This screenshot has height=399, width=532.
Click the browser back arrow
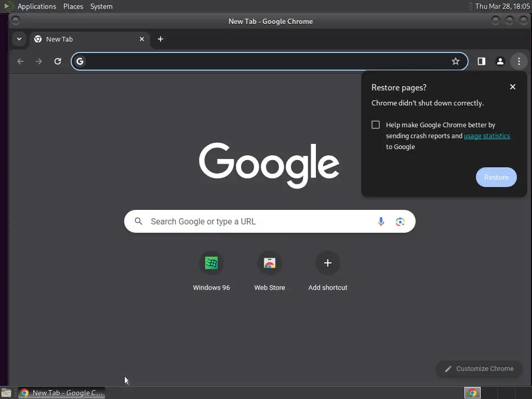pyautogui.click(x=20, y=61)
